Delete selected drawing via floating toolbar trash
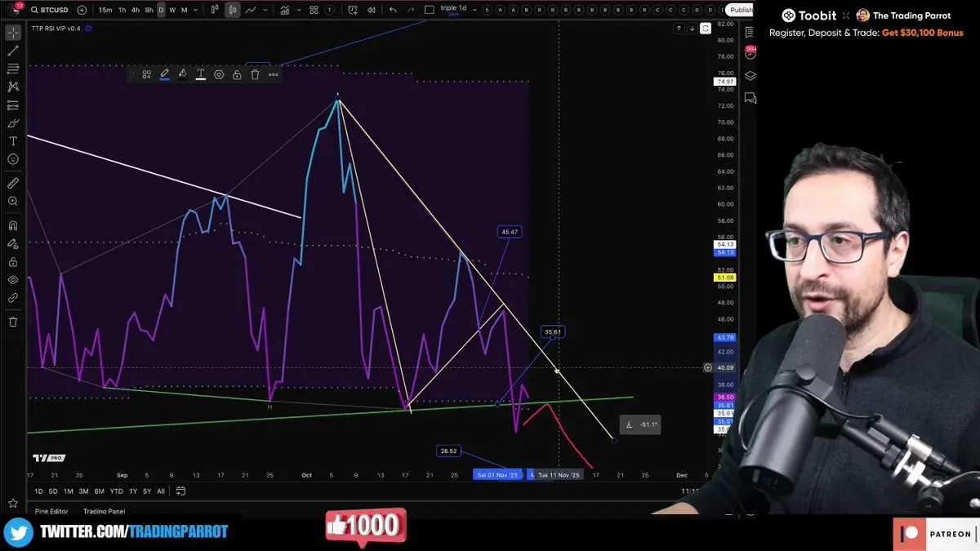Screen dimensions: 980x551 (x=255, y=74)
